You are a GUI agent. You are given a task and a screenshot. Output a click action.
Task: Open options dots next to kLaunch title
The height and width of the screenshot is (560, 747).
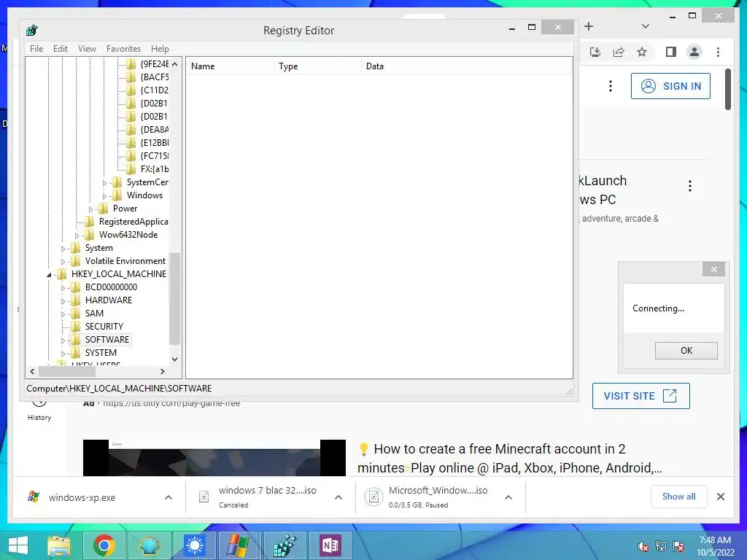[690, 186]
